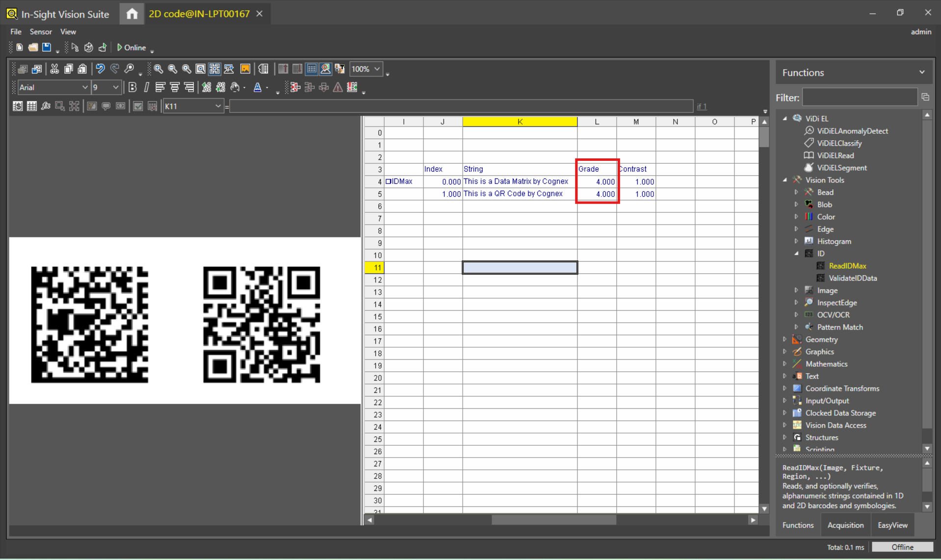941x560 pixels.
Task: Open the Sensor menu
Action: point(41,31)
